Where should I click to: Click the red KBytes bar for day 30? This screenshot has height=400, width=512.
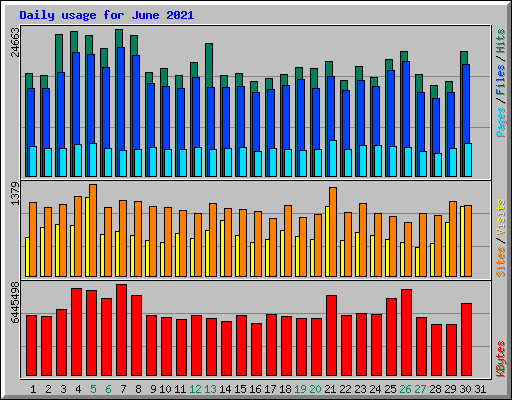coord(466,339)
